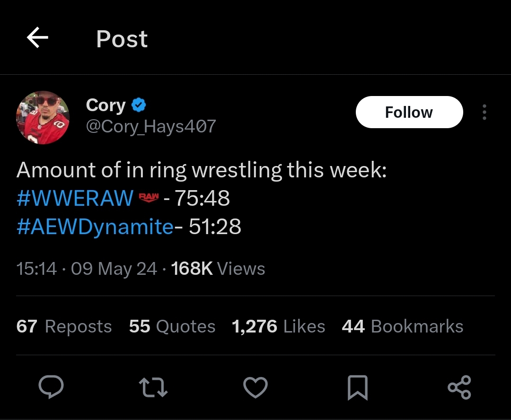The height and width of the screenshot is (420, 511).
Task: Tap the repost arrows icon
Action: [x=153, y=387]
